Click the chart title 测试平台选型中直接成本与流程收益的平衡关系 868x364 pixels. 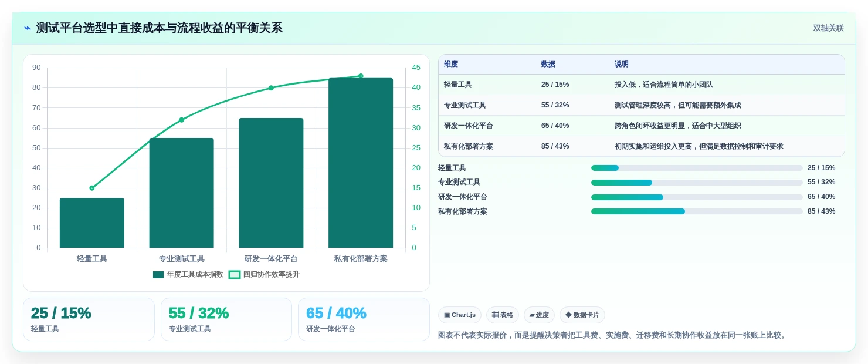(159, 28)
